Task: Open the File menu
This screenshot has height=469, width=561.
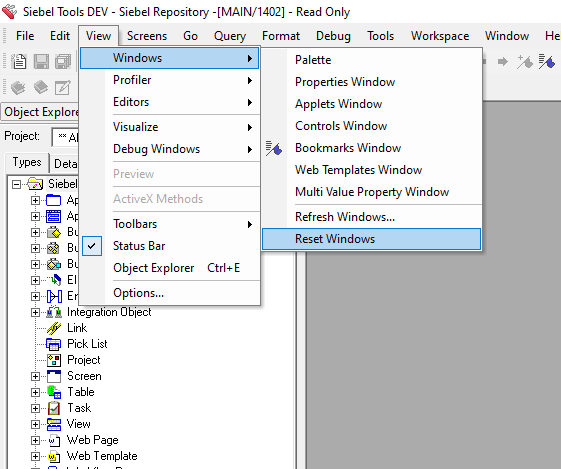Action: pyautogui.click(x=25, y=36)
